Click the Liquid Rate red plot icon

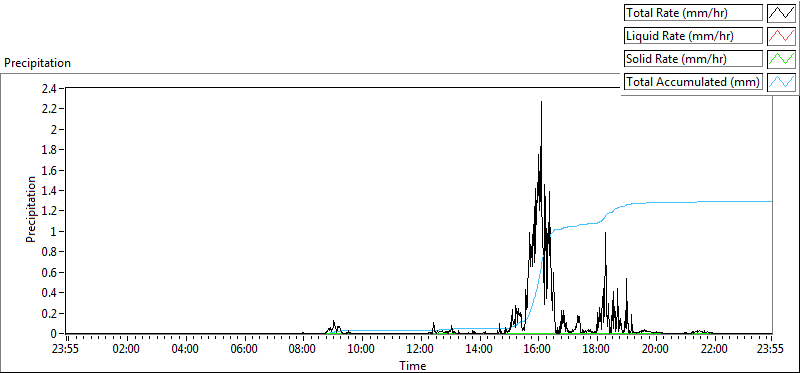tap(781, 36)
